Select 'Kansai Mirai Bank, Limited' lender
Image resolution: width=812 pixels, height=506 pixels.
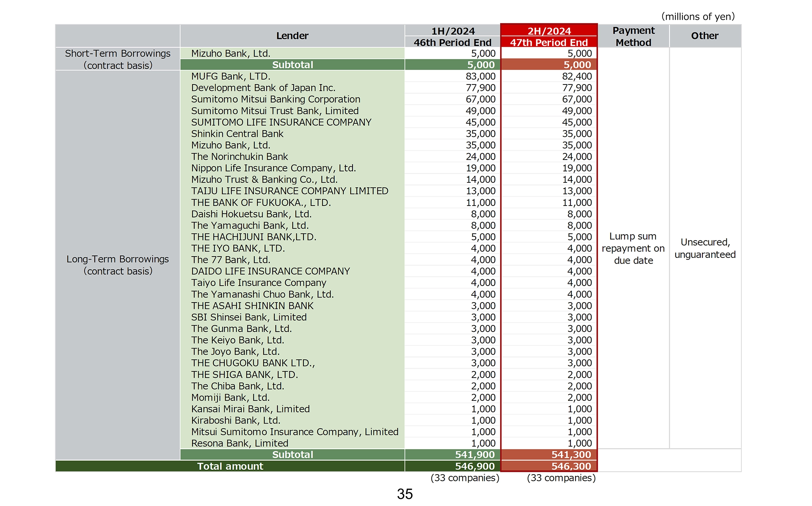(x=250, y=409)
